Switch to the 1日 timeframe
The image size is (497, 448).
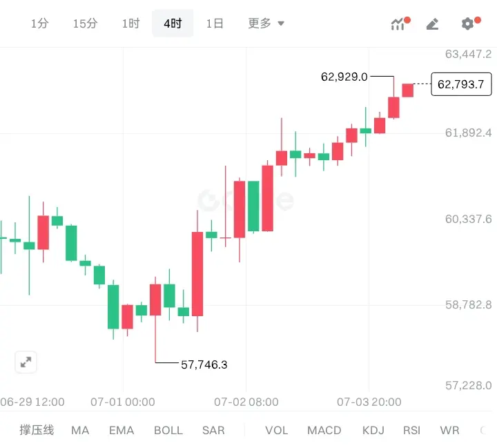click(215, 23)
